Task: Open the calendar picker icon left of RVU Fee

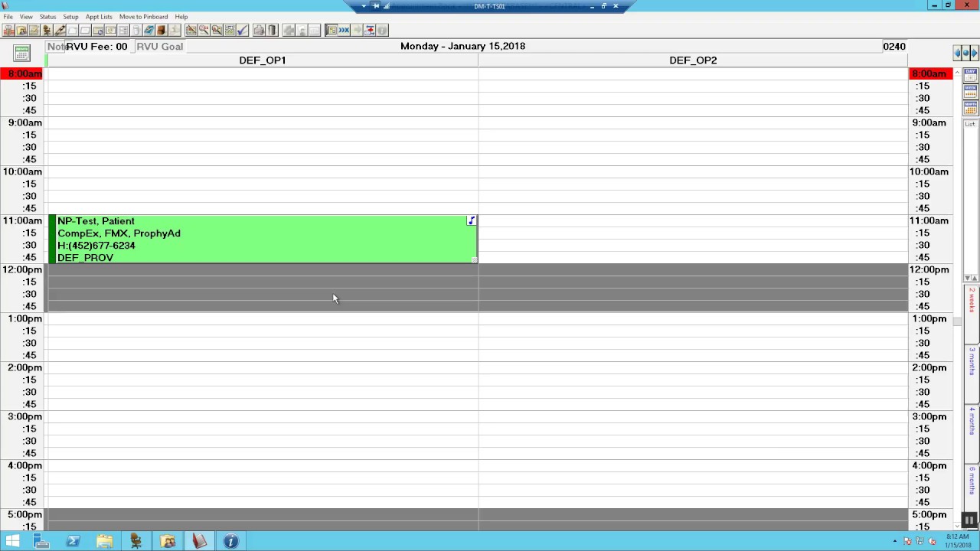Action: 21,53
